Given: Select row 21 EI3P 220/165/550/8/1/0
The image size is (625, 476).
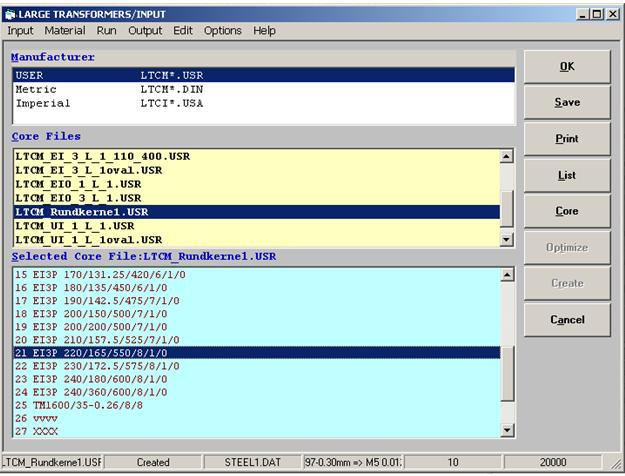Looking at the screenshot, I should tap(257, 353).
